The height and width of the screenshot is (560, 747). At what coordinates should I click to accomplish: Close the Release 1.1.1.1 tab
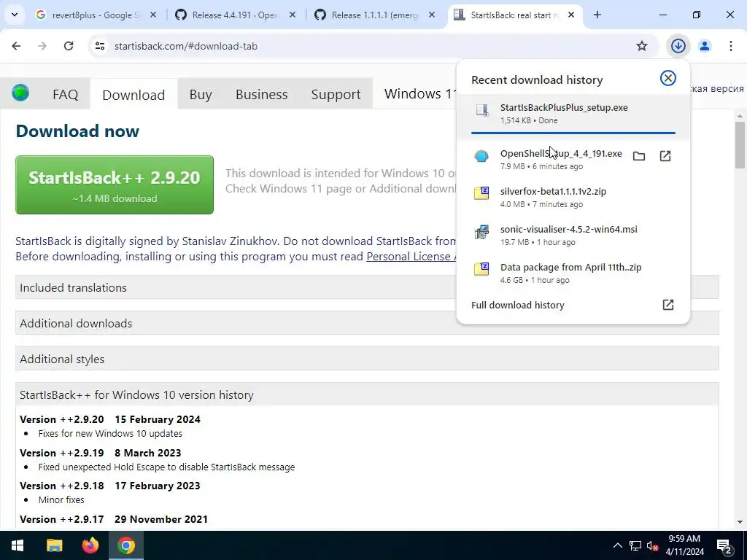(x=432, y=15)
